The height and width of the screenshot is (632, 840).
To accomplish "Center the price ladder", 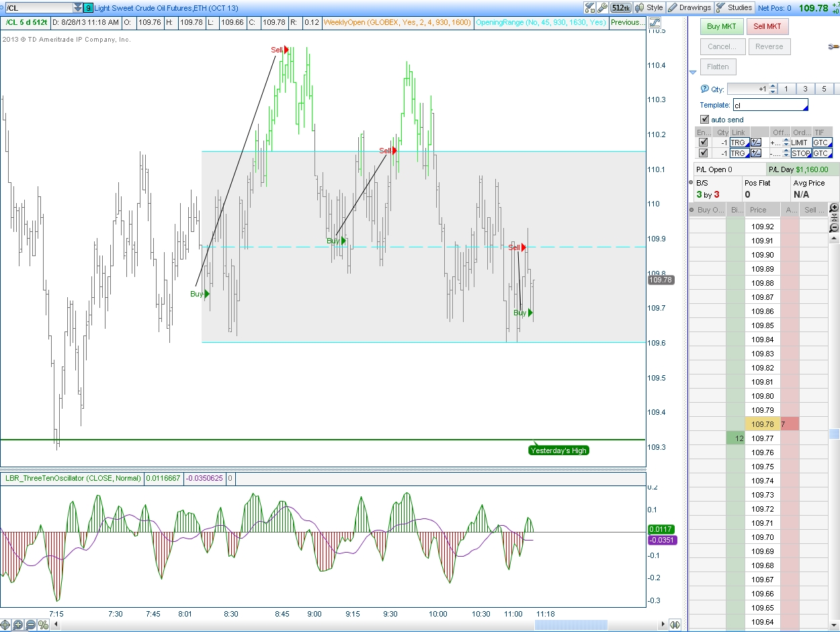I will [834, 218].
